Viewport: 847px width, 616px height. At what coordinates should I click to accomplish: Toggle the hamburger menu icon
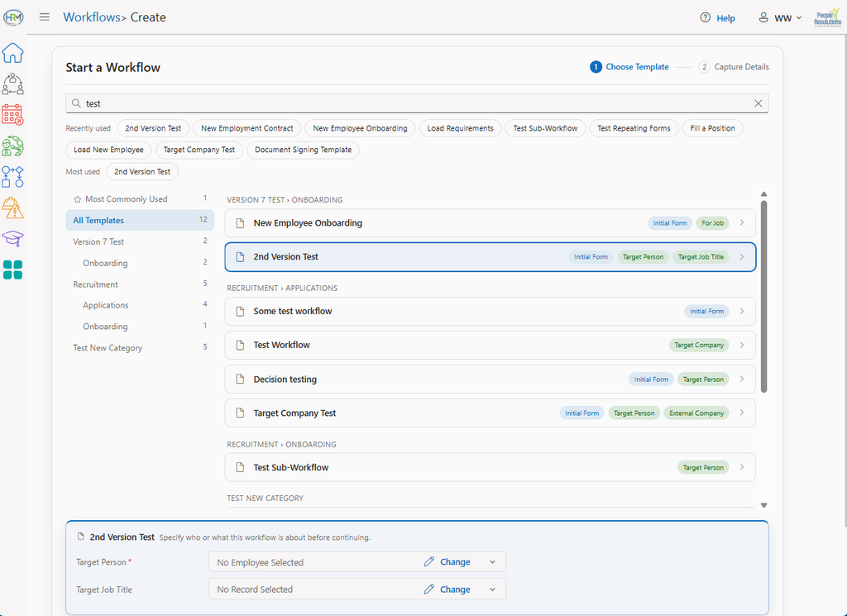pyautogui.click(x=45, y=17)
